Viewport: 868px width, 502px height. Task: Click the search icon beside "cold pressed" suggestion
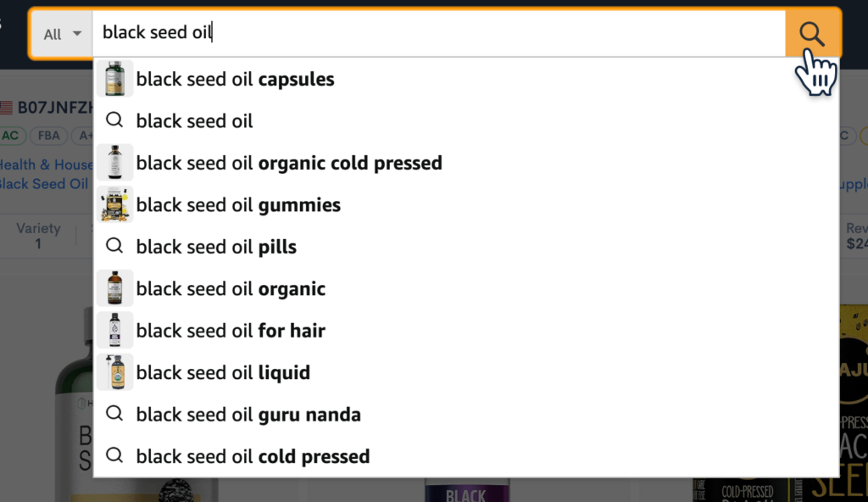click(114, 455)
